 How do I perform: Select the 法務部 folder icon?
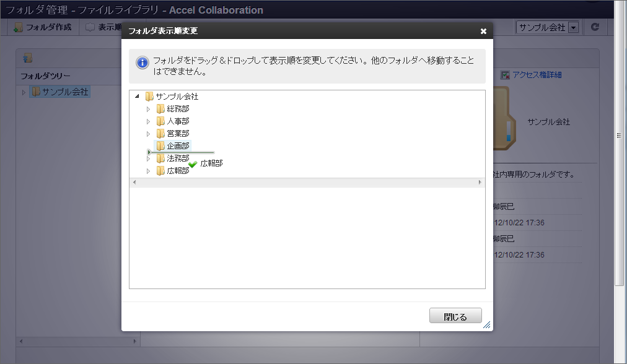coord(160,158)
